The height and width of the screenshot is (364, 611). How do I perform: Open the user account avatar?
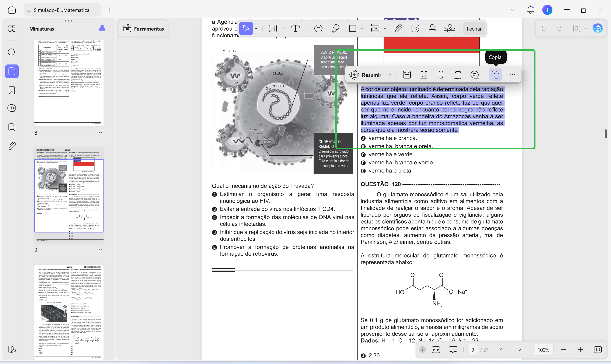click(547, 10)
